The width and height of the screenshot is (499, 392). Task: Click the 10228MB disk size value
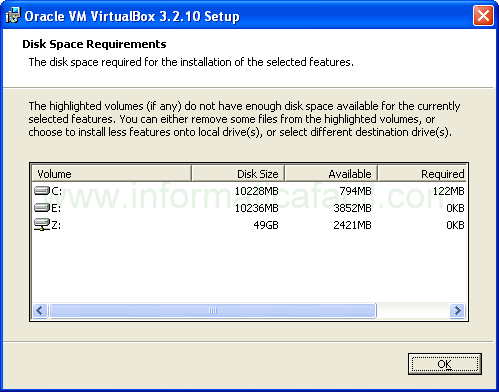click(x=256, y=191)
